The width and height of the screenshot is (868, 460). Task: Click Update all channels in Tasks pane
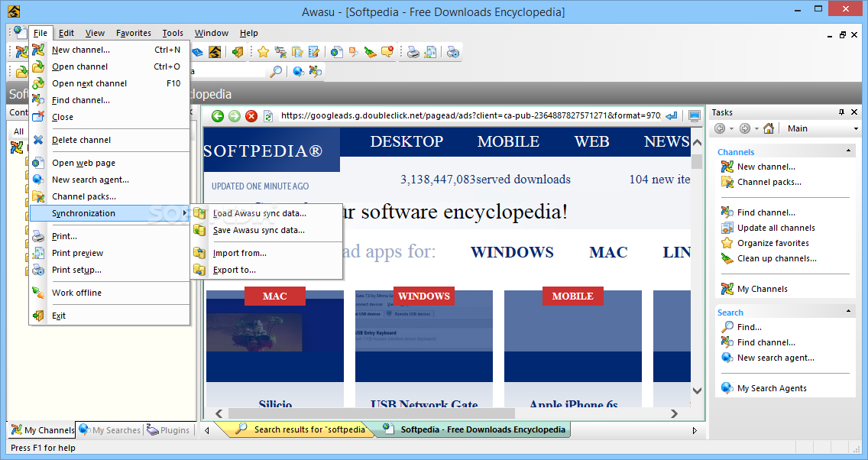click(x=776, y=228)
